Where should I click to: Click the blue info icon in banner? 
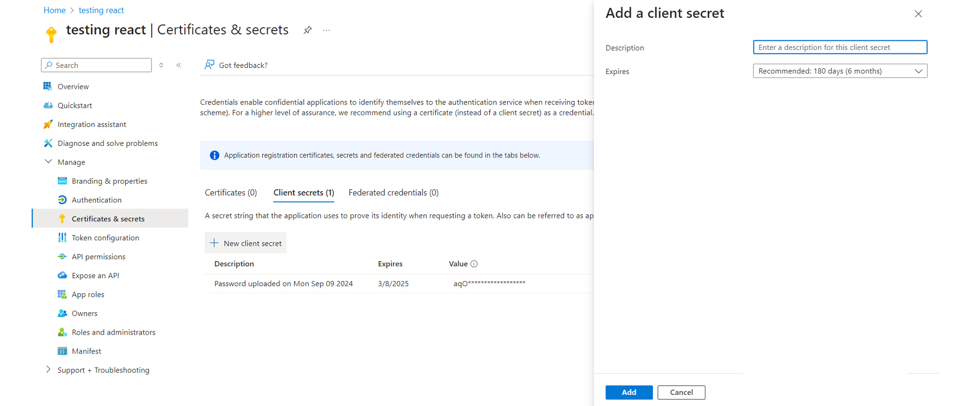pyautogui.click(x=214, y=155)
